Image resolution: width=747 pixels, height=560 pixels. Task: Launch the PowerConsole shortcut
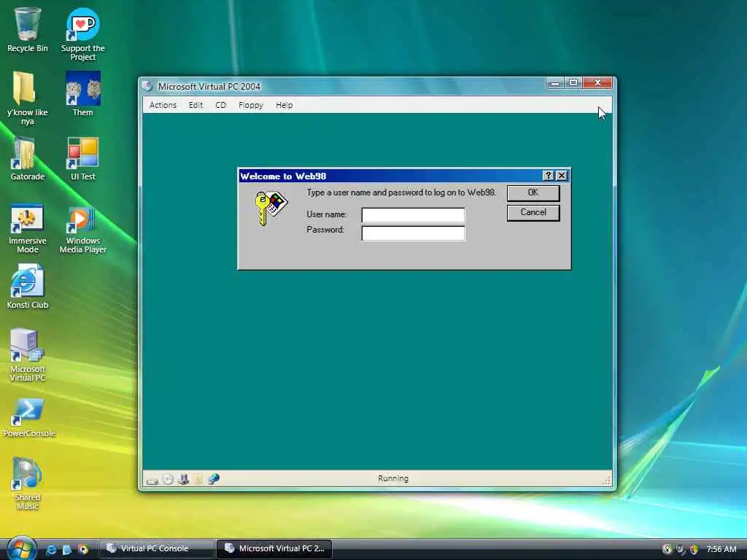[28, 417]
